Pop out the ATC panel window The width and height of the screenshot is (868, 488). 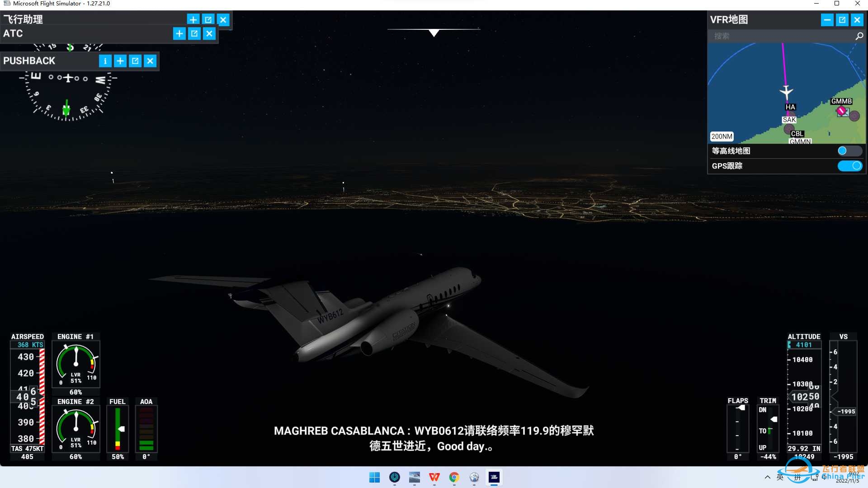(x=194, y=33)
